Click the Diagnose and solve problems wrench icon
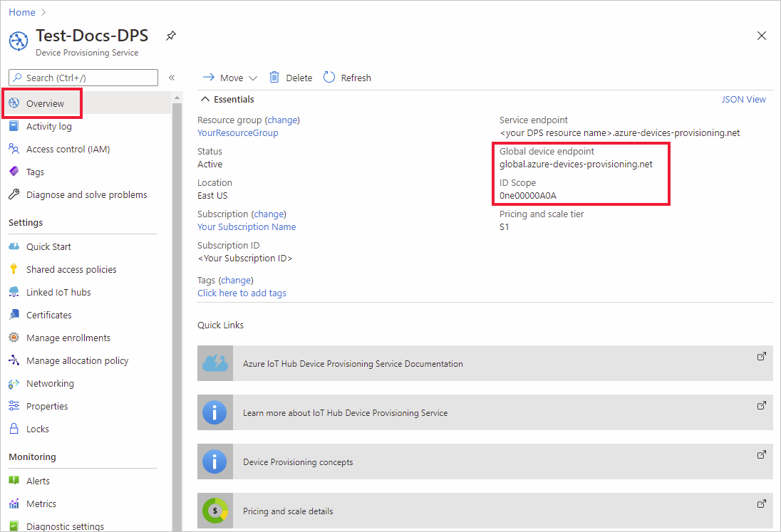 [x=14, y=194]
